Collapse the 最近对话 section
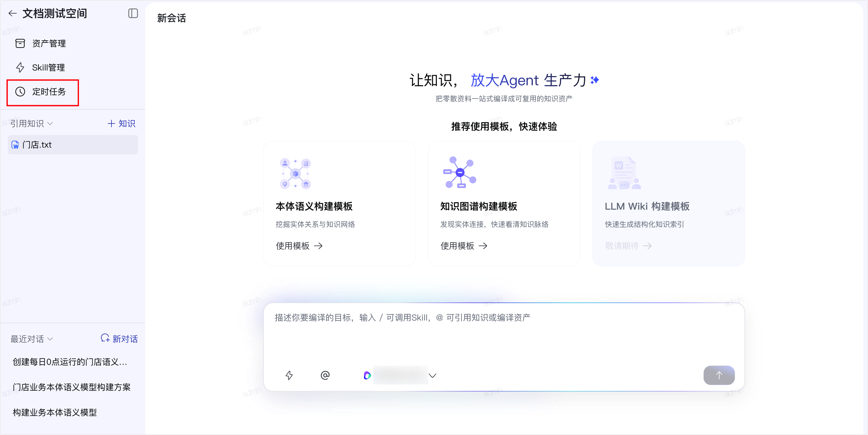Image resolution: width=868 pixels, height=435 pixels. pos(32,339)
